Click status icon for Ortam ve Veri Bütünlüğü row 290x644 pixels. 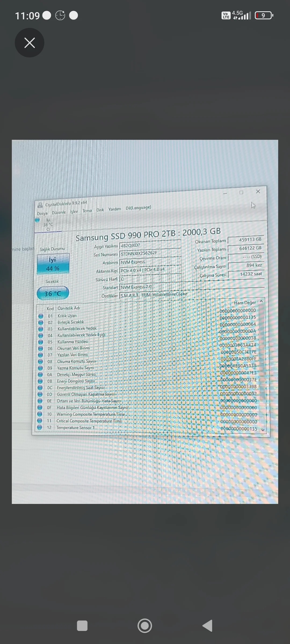tap(40, 401)
